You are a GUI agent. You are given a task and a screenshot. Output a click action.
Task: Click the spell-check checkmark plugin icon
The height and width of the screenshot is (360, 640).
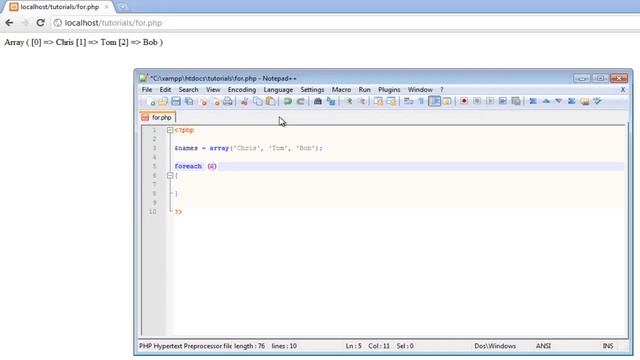pyautogui.click(x=598, y=101)
